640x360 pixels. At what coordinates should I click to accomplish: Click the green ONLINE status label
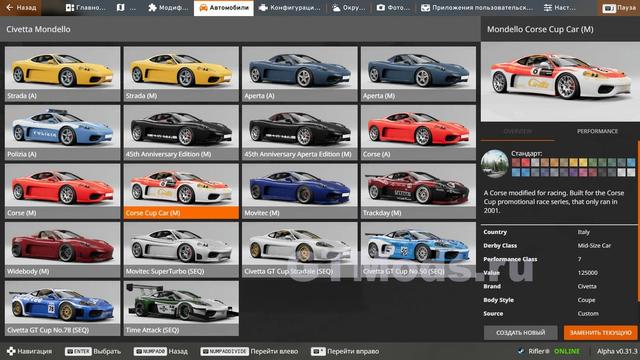pos(567,351)
